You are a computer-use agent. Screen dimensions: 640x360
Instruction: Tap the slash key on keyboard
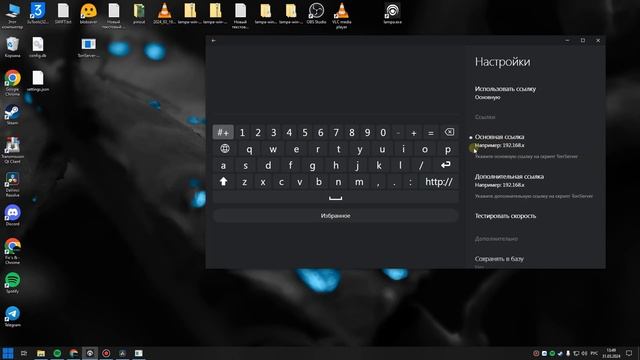[421, 165]
